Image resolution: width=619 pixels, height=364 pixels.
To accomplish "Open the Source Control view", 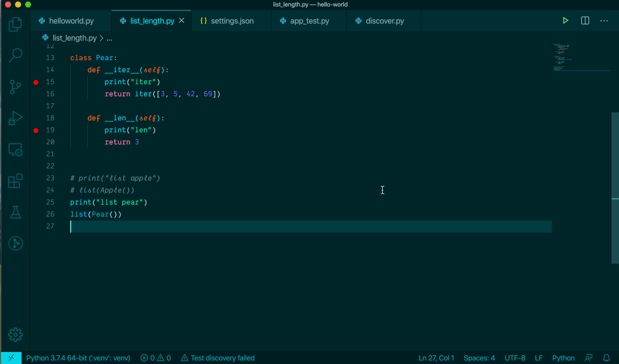I will (15, 87).
